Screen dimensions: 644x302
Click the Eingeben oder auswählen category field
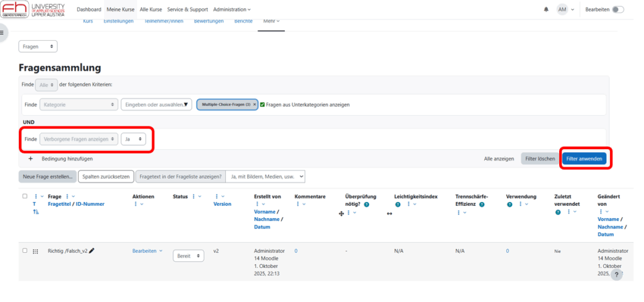click(156, 104)
